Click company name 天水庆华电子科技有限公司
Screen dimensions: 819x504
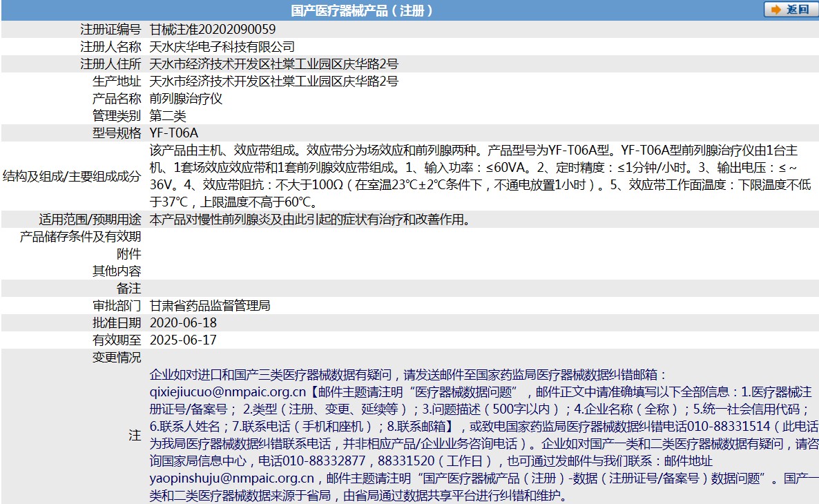click(222, 46)
